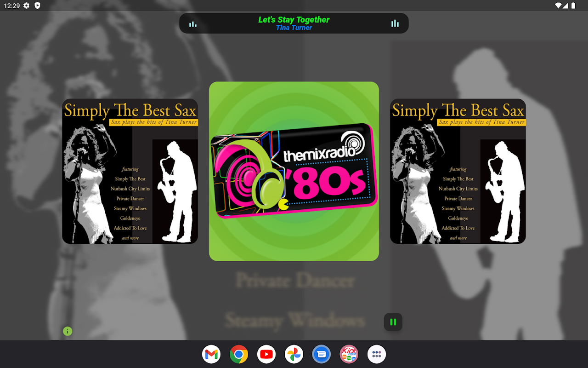
Task: Select the song title Let's Stay Together
Action: click(x=294, y=20)
